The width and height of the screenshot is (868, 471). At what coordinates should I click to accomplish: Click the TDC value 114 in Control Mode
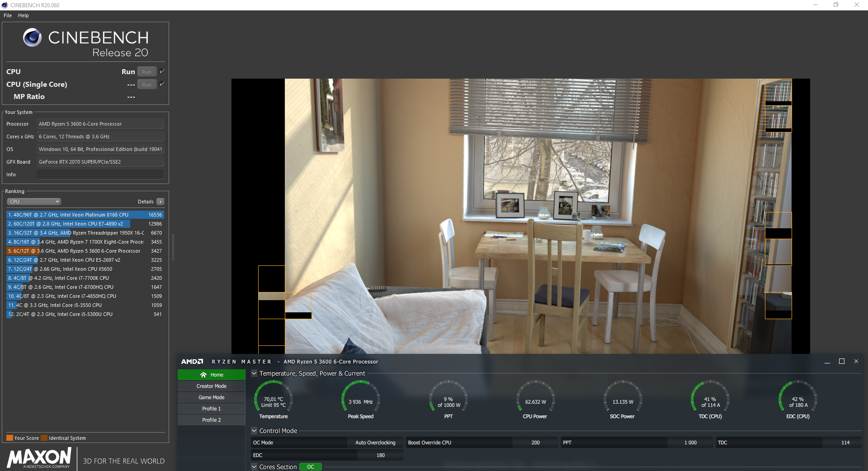(845, 443)
